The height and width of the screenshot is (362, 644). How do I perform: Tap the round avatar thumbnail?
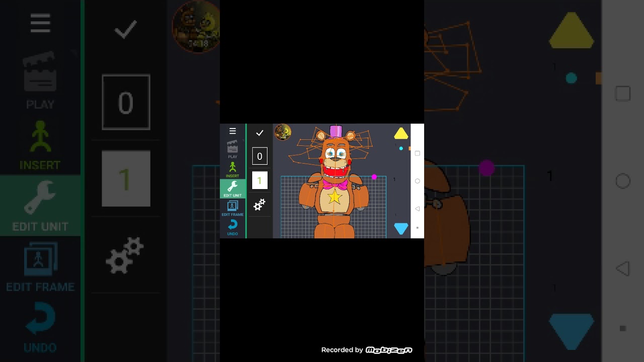point(283,132)
